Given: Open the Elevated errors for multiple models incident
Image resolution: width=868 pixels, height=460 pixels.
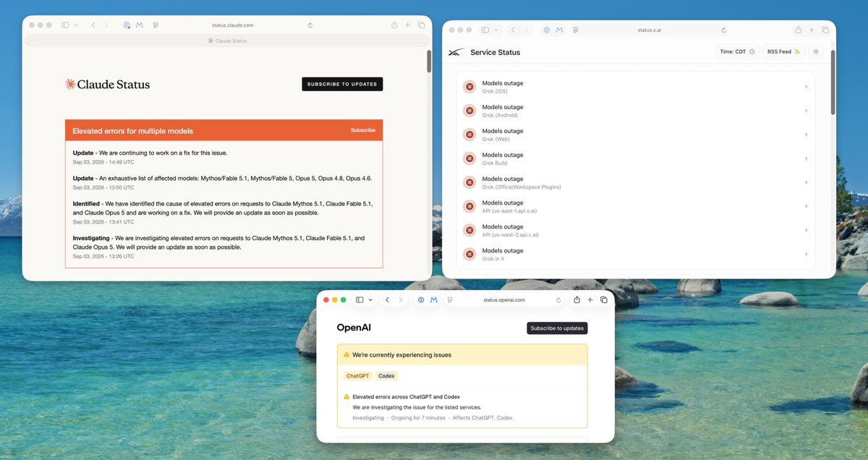Looking at the screenshot, I should [x=133, y=131].
